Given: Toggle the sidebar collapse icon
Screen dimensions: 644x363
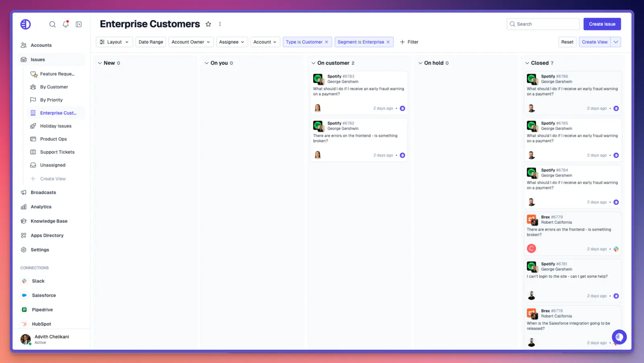Looking at the screenshot, I should tap(79, 24).
